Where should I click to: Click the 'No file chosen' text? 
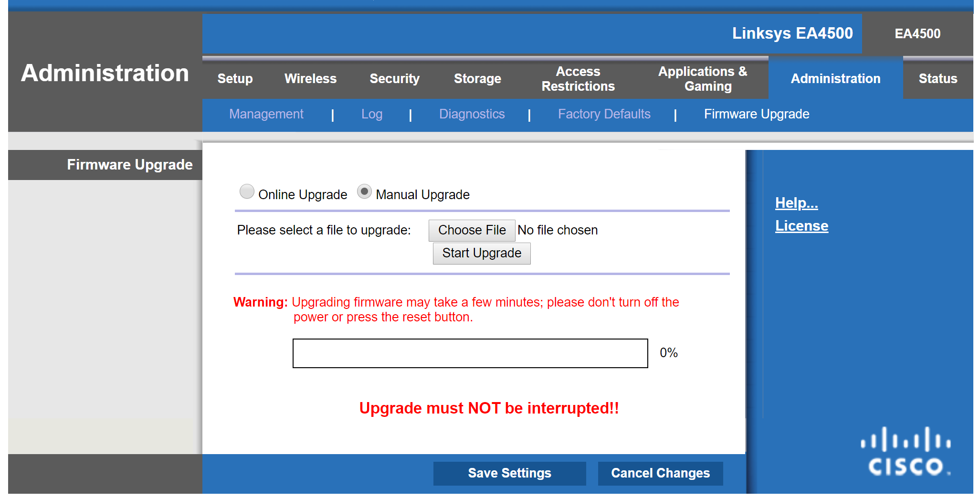tap(558, 230)
